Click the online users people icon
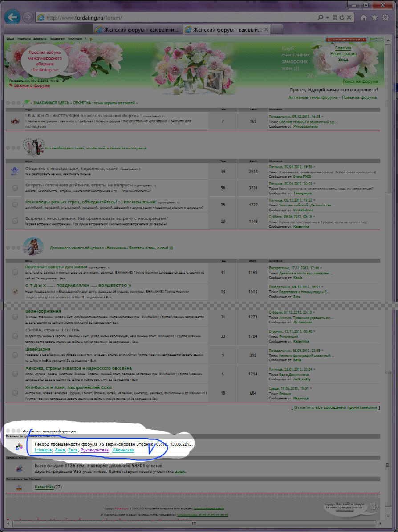This screenshot has width=398, height=532. tap(19, 447)
